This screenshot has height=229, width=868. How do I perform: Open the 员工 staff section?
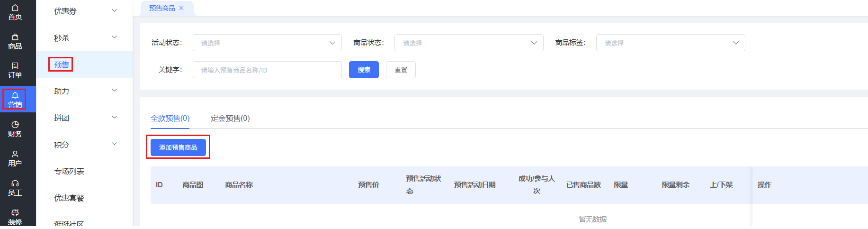tap(15, 188)
